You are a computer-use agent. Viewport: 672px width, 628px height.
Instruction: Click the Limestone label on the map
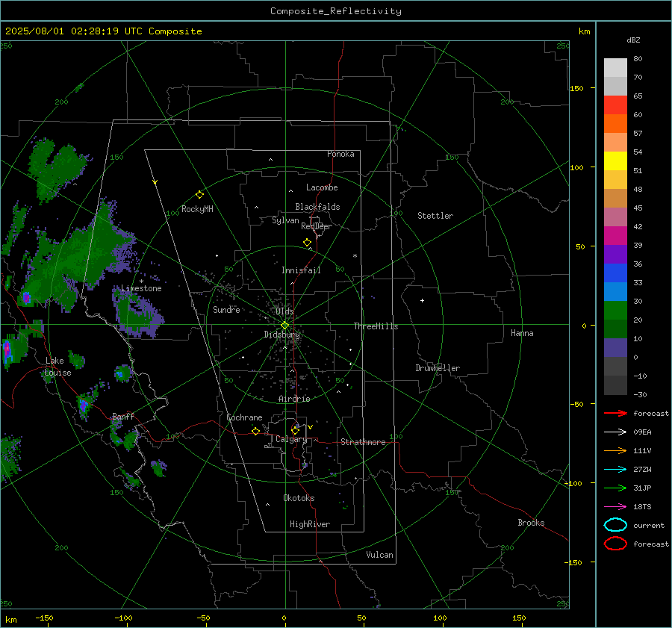click(141, 288)
